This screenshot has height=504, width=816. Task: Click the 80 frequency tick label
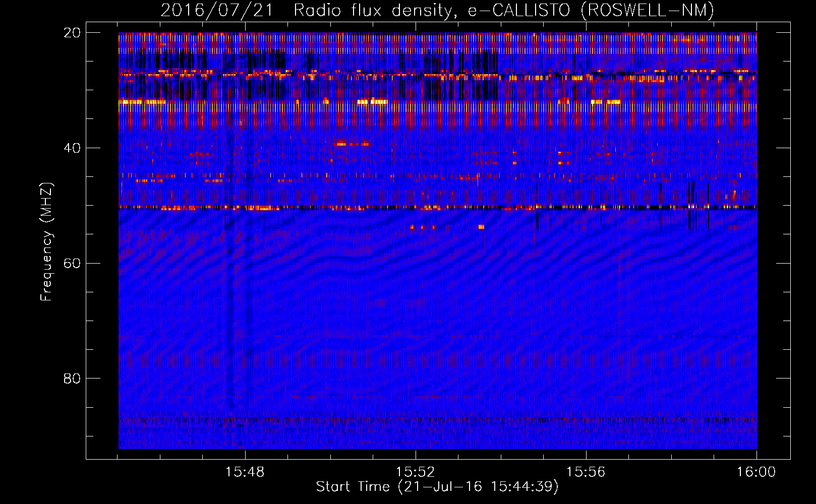click(x=72, y=379)
